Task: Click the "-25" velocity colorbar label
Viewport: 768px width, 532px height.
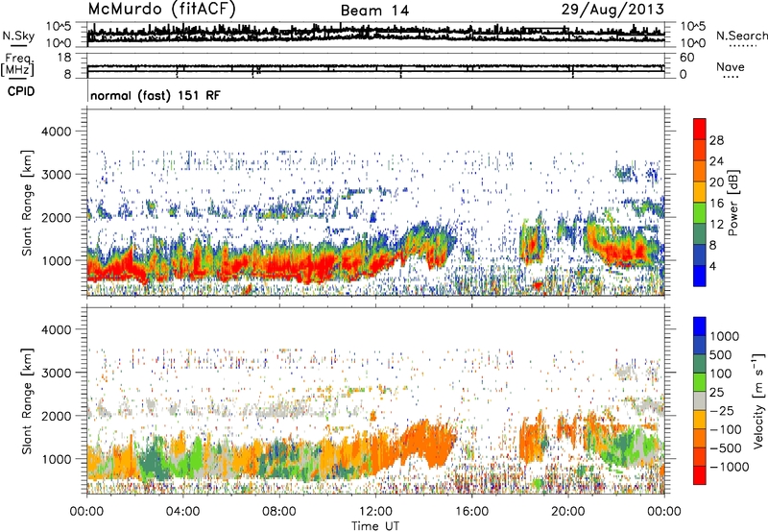Action: (722, 411)
